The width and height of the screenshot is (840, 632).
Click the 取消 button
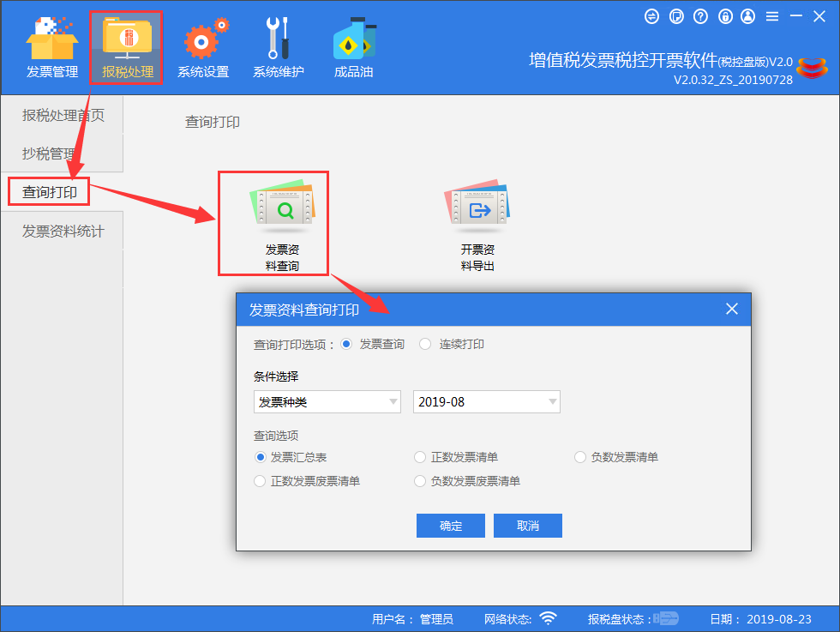(528, 526)
